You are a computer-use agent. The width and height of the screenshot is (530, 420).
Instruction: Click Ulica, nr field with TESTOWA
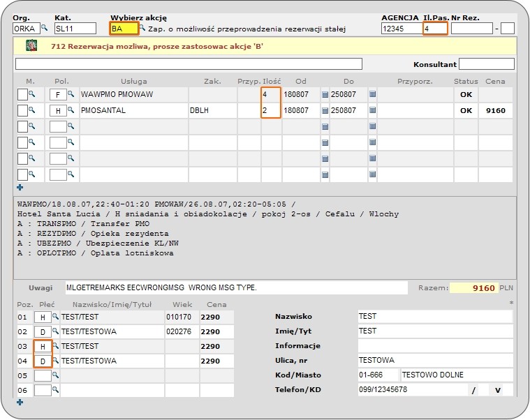[435, 360]
